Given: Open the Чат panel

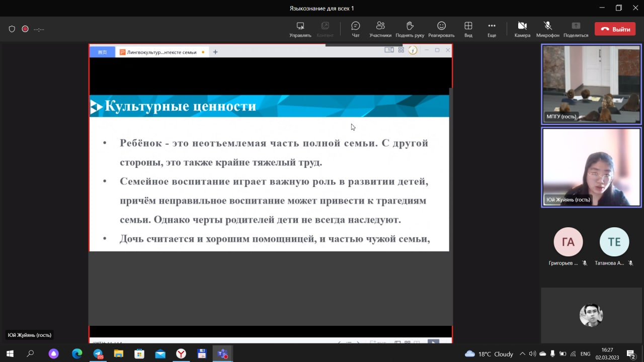Looking at the screenshot, I should (x=356, y=29).
